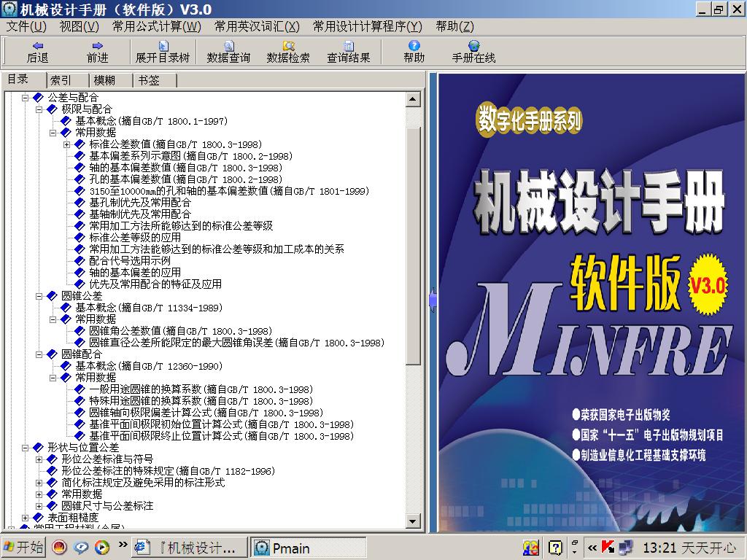The width and height of the screenshot is (747, 560).
Task: Open the 文件(U) menu
Action: point(26,27)
